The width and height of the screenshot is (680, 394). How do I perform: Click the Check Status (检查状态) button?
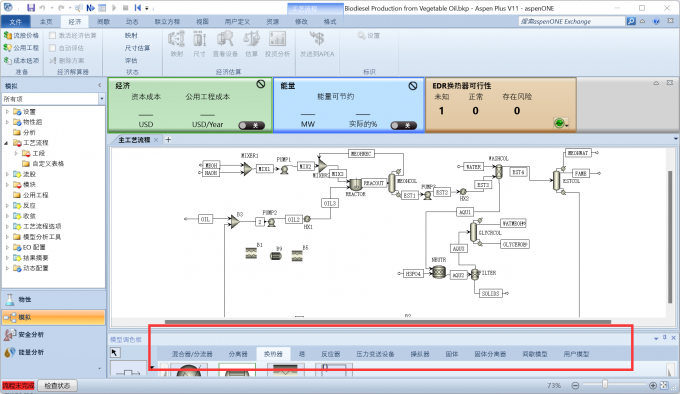tap(57, 385)
